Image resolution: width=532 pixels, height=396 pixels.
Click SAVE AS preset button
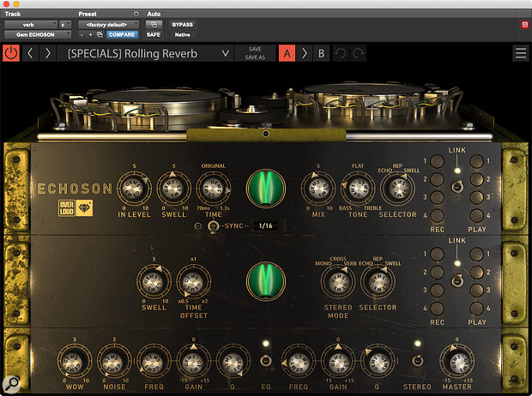[255, 57]
